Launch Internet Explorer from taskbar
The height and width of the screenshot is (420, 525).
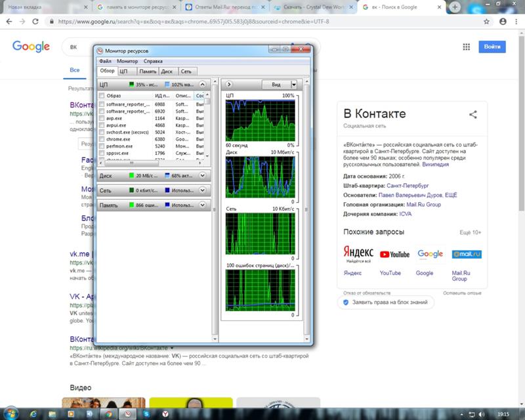click(x=33, y=414)
